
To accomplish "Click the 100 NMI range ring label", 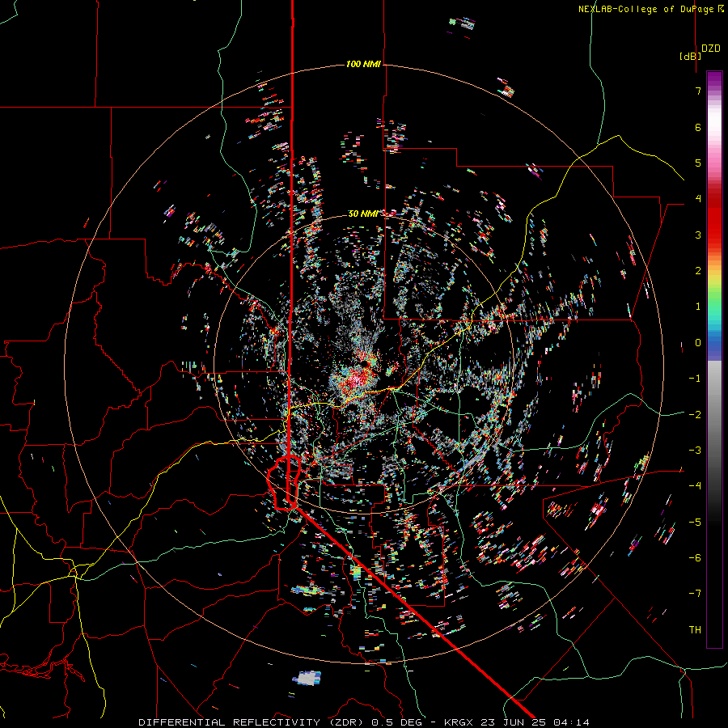I will 363,64.
